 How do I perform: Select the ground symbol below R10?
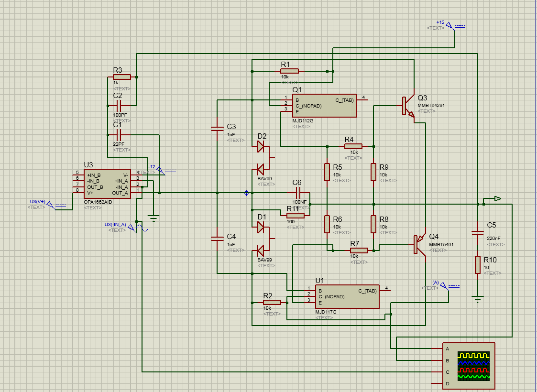[478, 299]
